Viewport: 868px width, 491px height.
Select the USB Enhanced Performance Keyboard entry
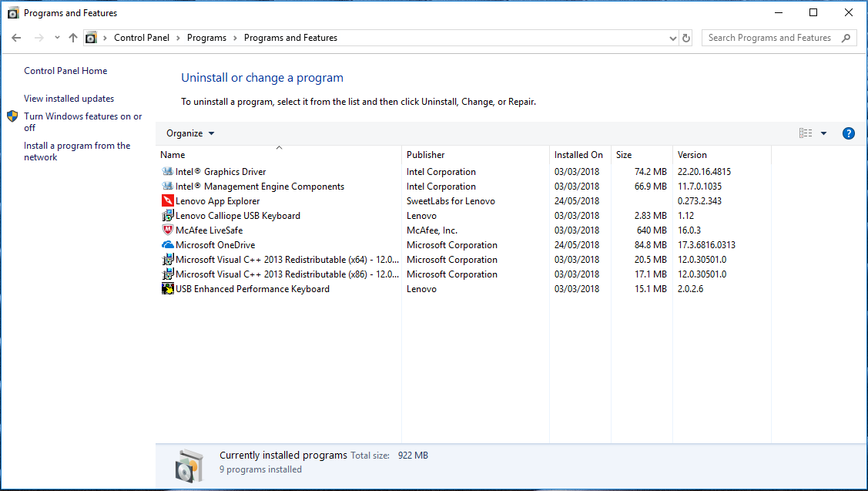click(x=253, y=289)
